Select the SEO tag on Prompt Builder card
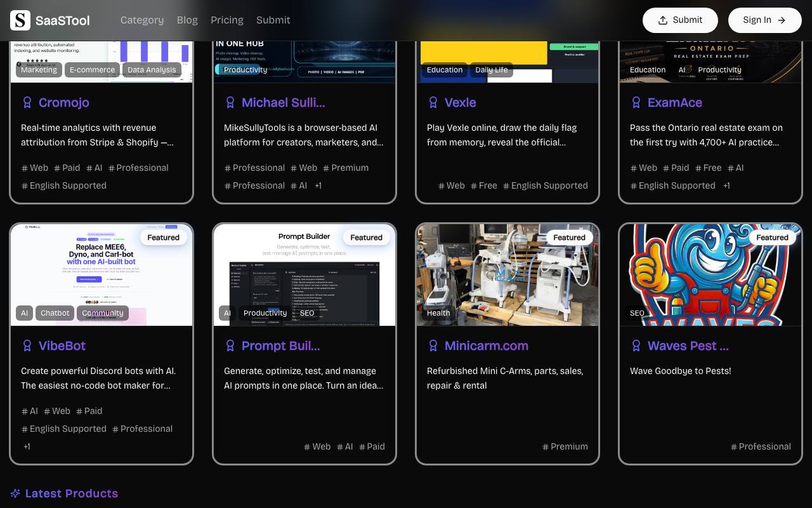This screenshot has width=812, height=508. [x=307, y=313]
